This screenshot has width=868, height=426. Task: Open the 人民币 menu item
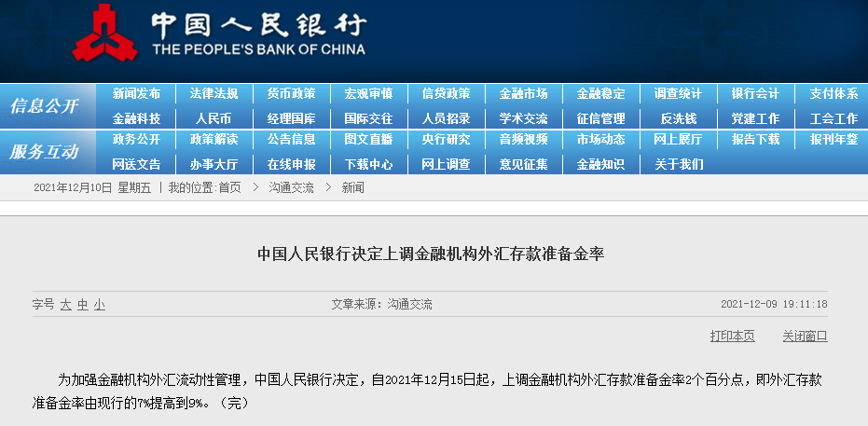pos(214,119)
